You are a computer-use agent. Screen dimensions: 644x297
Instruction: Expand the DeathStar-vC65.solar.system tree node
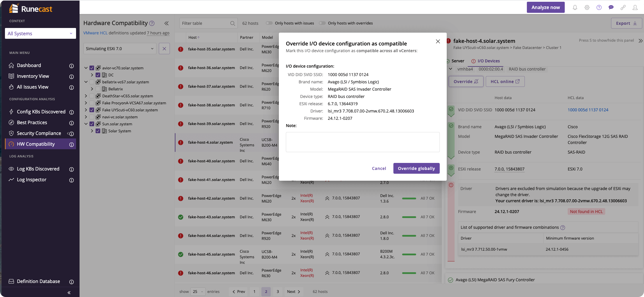coord(86,96)
